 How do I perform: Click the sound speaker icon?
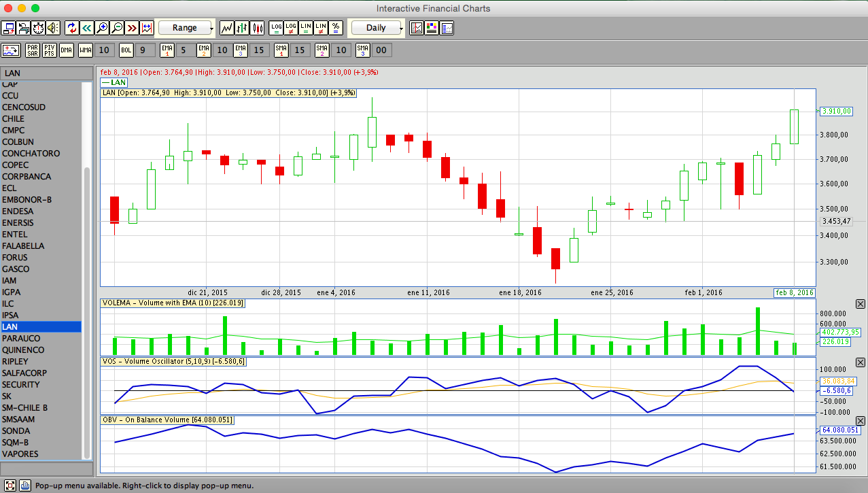[x=53, y=28]
